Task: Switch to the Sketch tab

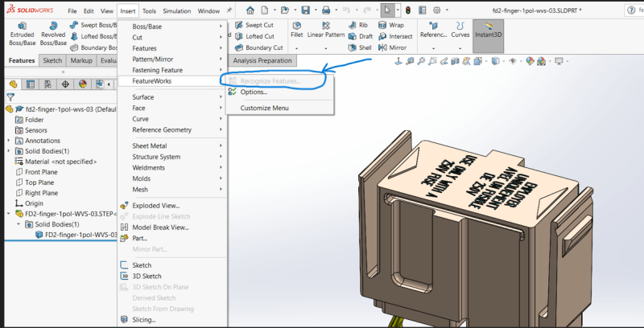Action: [52, 60]
